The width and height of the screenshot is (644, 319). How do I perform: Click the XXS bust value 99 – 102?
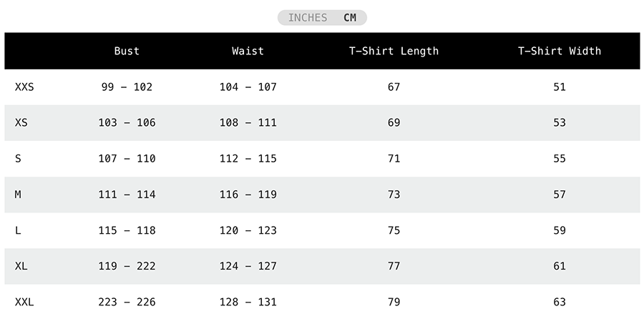[127, 87]
